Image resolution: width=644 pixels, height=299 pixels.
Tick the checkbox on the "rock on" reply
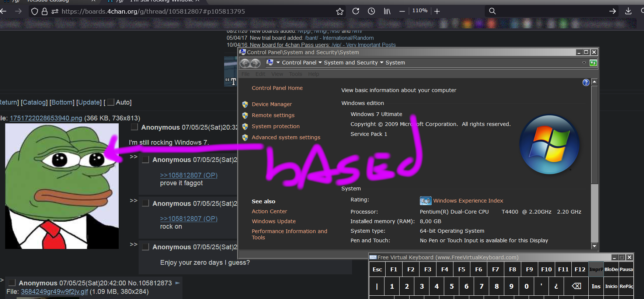point(146,203)
